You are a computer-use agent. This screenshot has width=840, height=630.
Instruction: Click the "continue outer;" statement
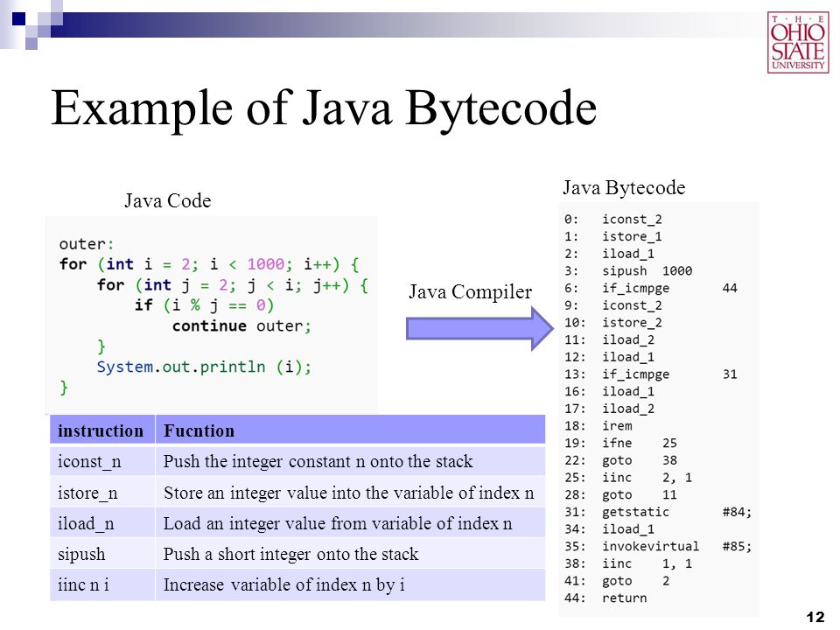241,325
